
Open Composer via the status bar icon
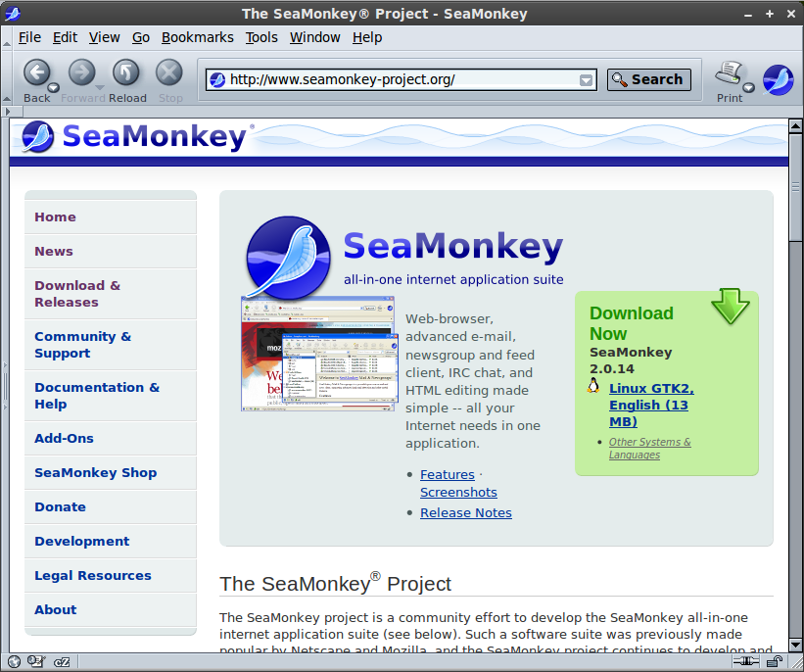pyautogui.click(x=35, y=662)
